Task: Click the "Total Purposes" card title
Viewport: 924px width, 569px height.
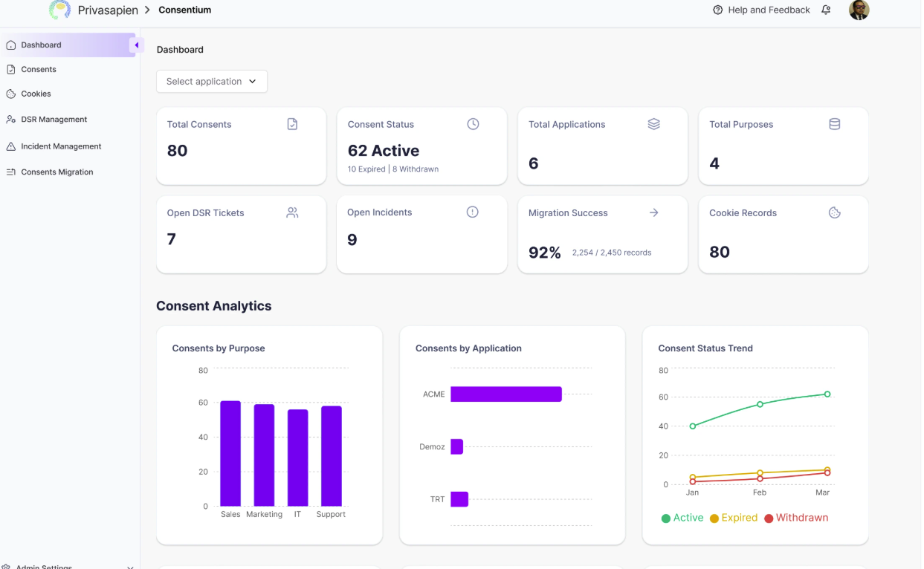Action: [x=741, y=124]
